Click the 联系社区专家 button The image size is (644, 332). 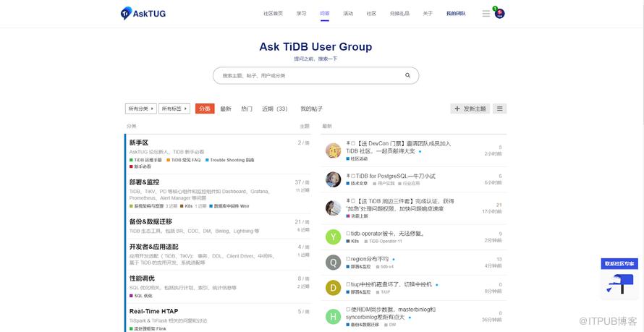(x=619, y=263)
